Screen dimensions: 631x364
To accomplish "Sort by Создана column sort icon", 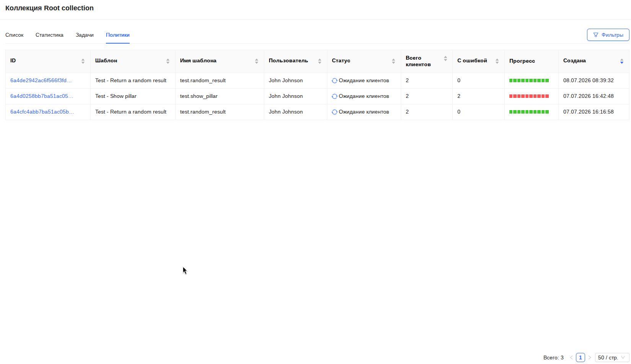I will [622, 61].
